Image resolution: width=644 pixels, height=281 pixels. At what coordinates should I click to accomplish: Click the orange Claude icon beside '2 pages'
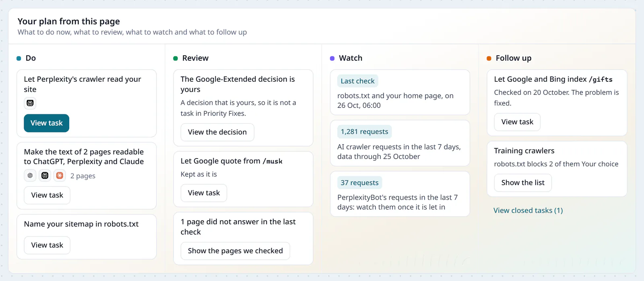click(60, 176)
